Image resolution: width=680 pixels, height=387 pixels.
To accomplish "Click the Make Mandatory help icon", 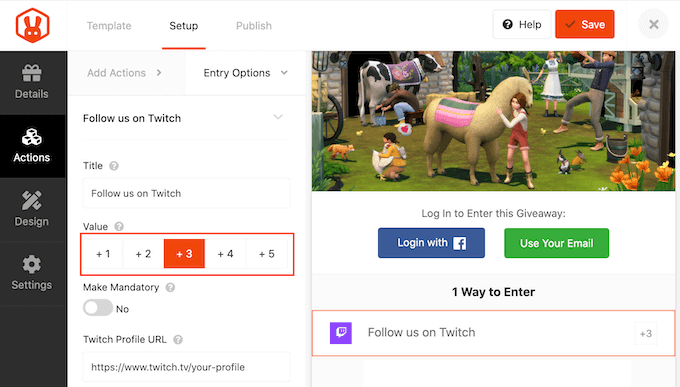I will point(170,287).
